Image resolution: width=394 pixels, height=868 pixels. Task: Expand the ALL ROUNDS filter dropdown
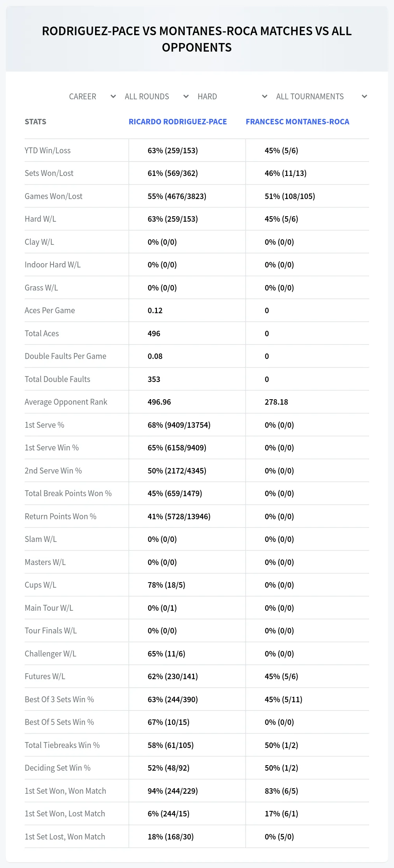pyautogui.click(x=157, y=97)
